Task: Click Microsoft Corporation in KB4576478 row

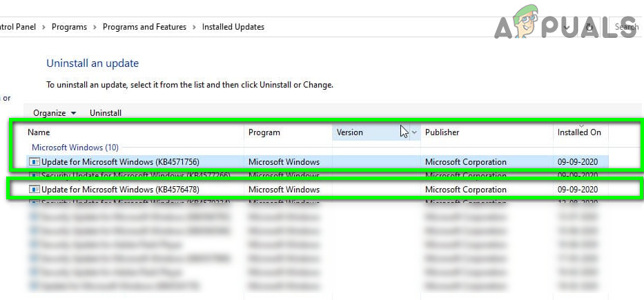Action: pos(466,189)
